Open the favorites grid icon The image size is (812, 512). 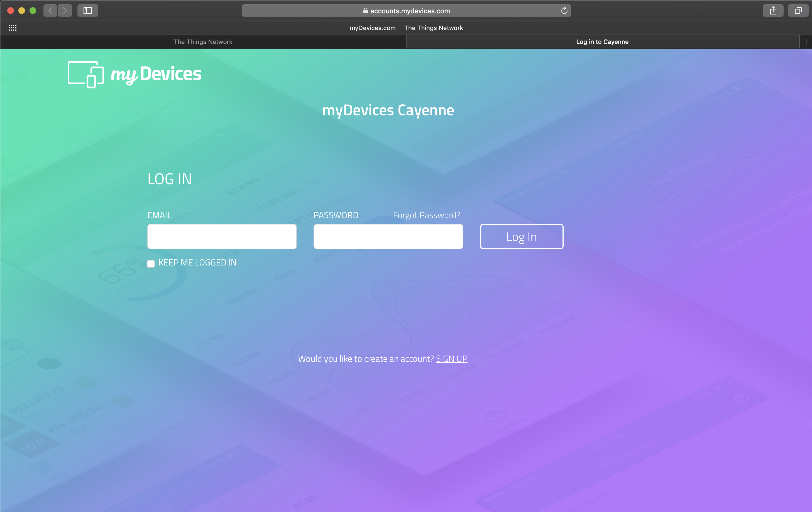[13, 28]
